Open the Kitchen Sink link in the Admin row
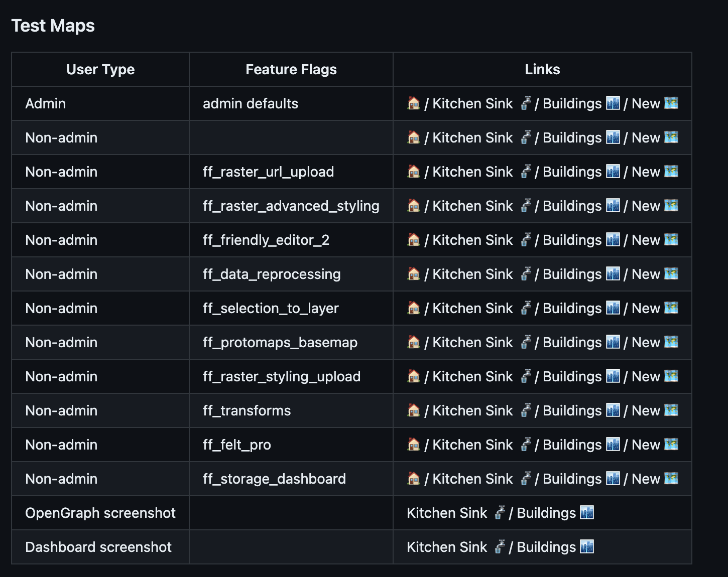Image resolution: width=728 pixels, height=577 pixels. 472,103
